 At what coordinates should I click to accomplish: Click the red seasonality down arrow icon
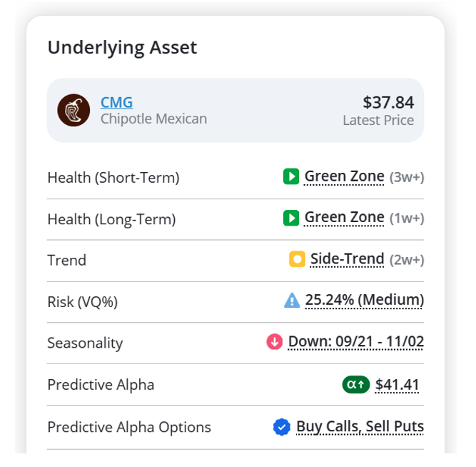(x=275, y=341)
